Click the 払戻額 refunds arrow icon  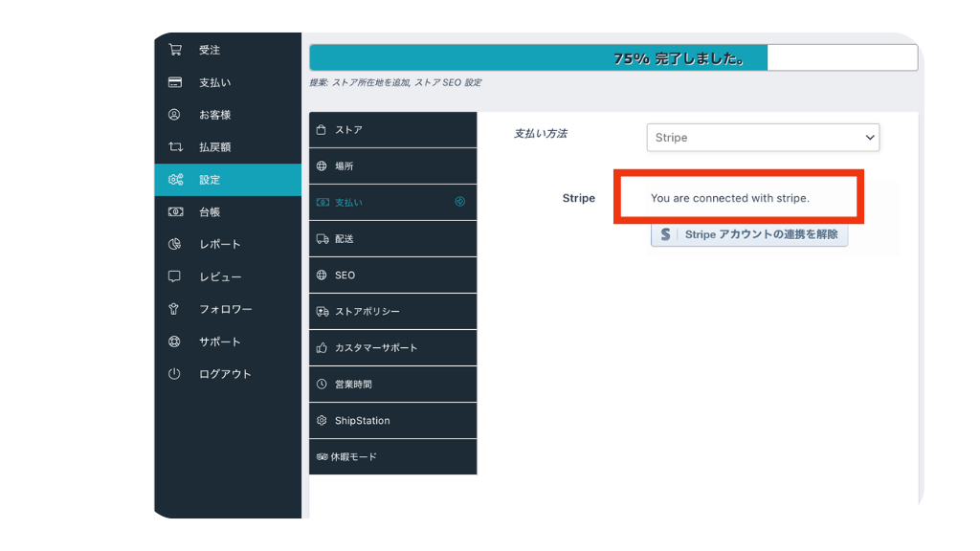pos(176,146)
